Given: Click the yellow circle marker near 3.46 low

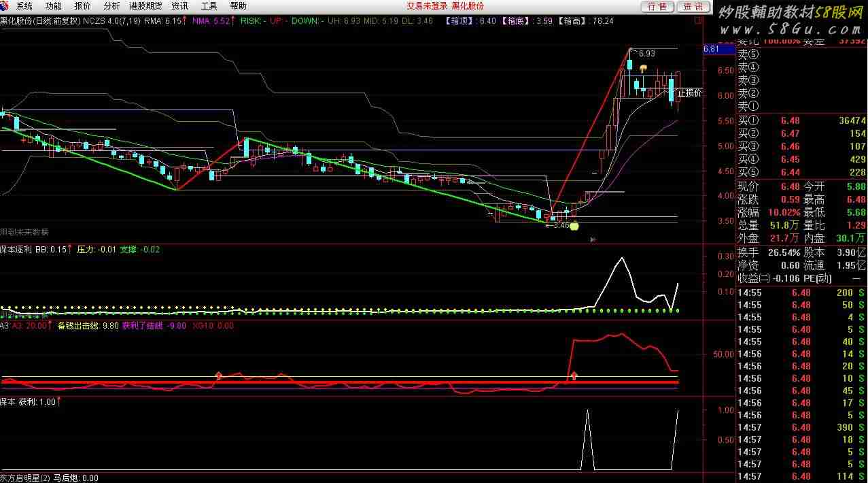Looking at the screenshot, I should point(574,226).
